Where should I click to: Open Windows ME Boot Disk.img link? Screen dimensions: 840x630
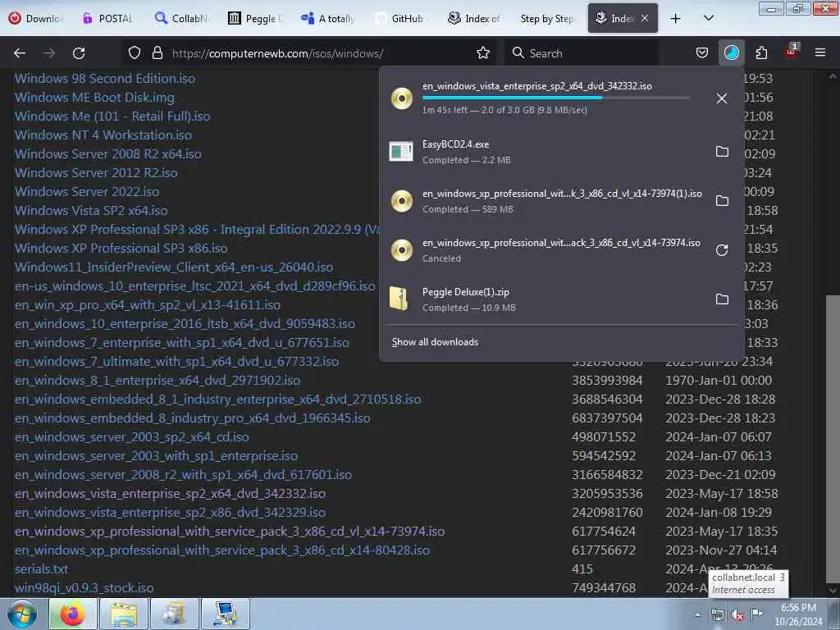pyautogui.click(x=94, y=98)
